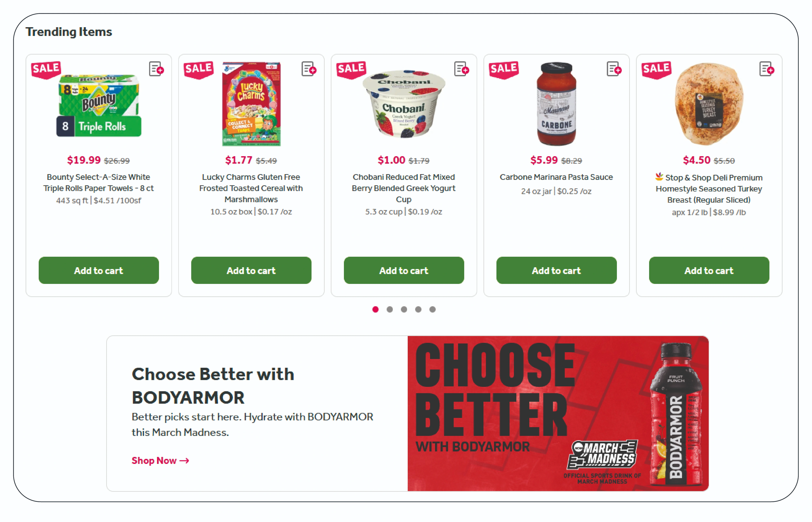Open the Shop Now BODYARMOR link
Screen dimensions: 812x522
pos(160,460)
